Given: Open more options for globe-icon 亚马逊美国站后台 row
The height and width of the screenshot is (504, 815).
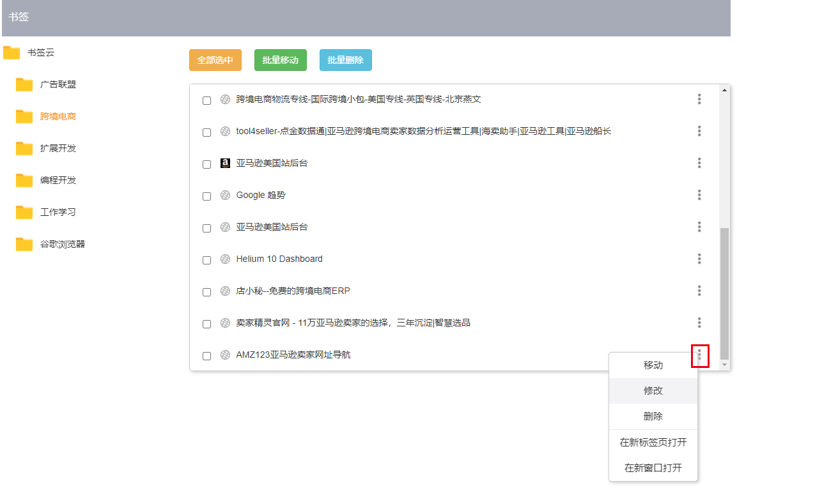Looking at the screenshot, I should point(699,227).
